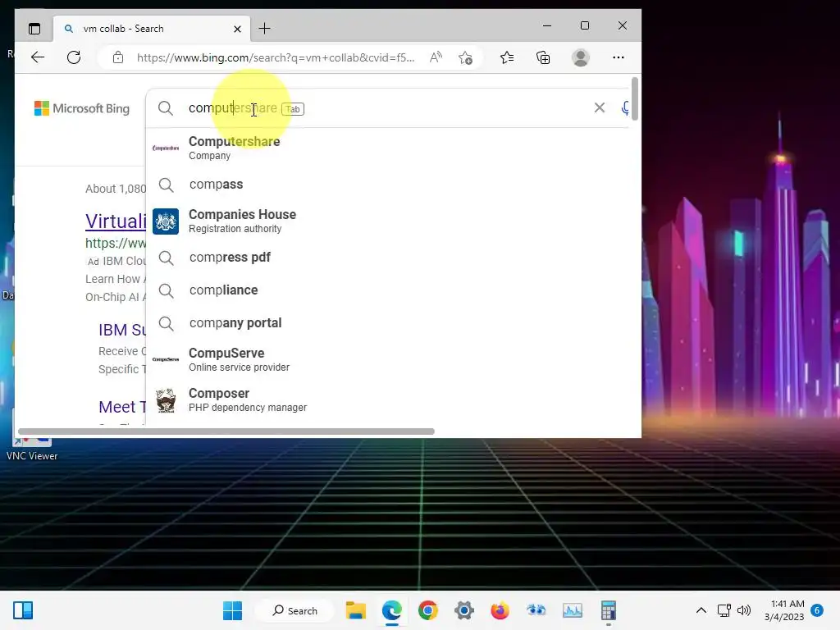Open the clock and calendar flyout
Viewport: 840px width, 630px height.
tap(784, 610)
